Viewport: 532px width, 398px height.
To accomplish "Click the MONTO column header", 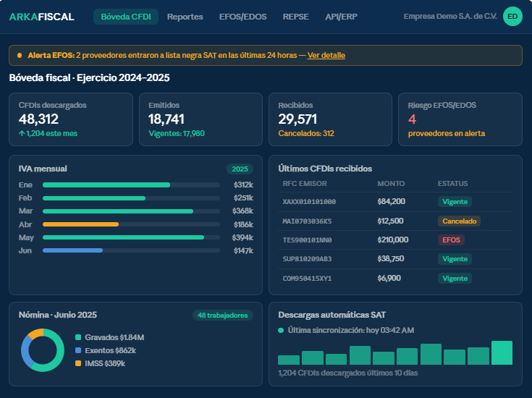I will click(391, 184).
